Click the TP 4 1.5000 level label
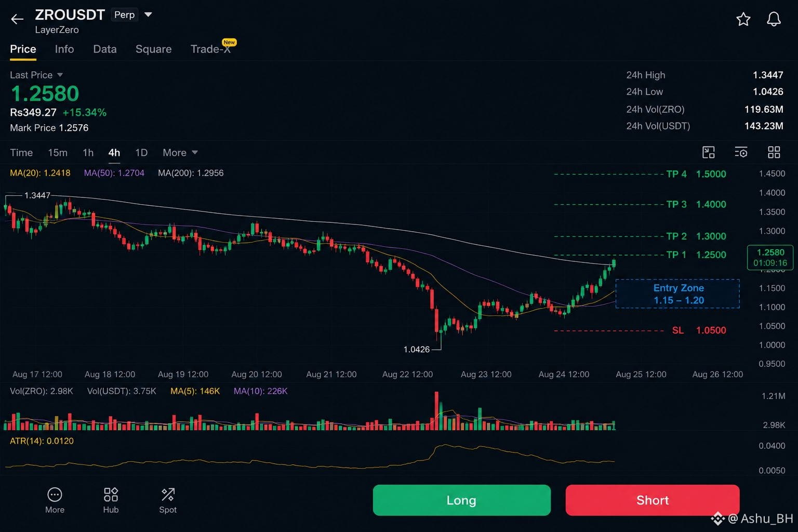The width and height of the screenshot is (798, 532). click(696, 174)
